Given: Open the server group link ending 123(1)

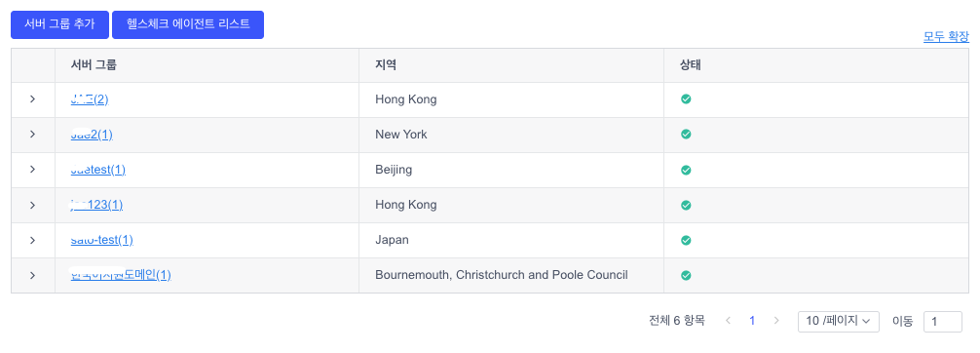Looking at the screenshot, I should [96, 205].
